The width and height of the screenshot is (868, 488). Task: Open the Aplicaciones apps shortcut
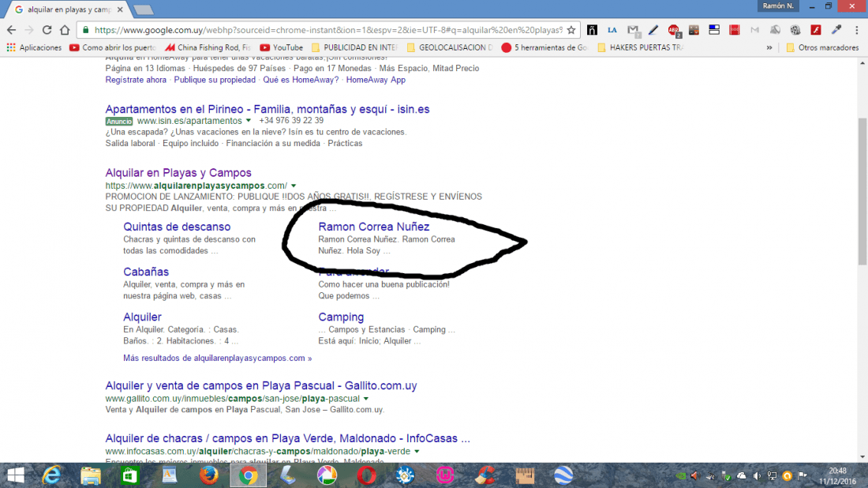tap(34, 47)
